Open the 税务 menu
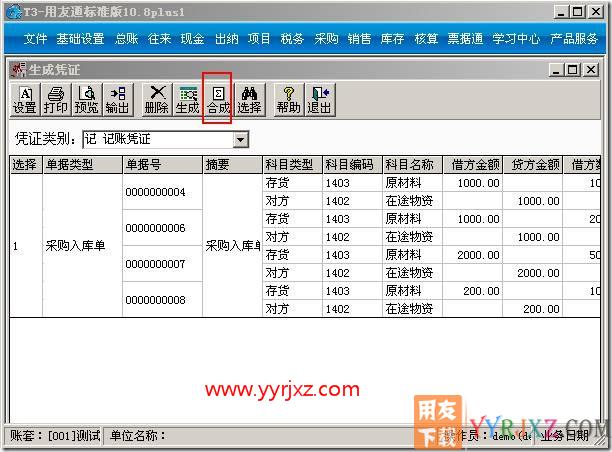 [x=292, y=39]
